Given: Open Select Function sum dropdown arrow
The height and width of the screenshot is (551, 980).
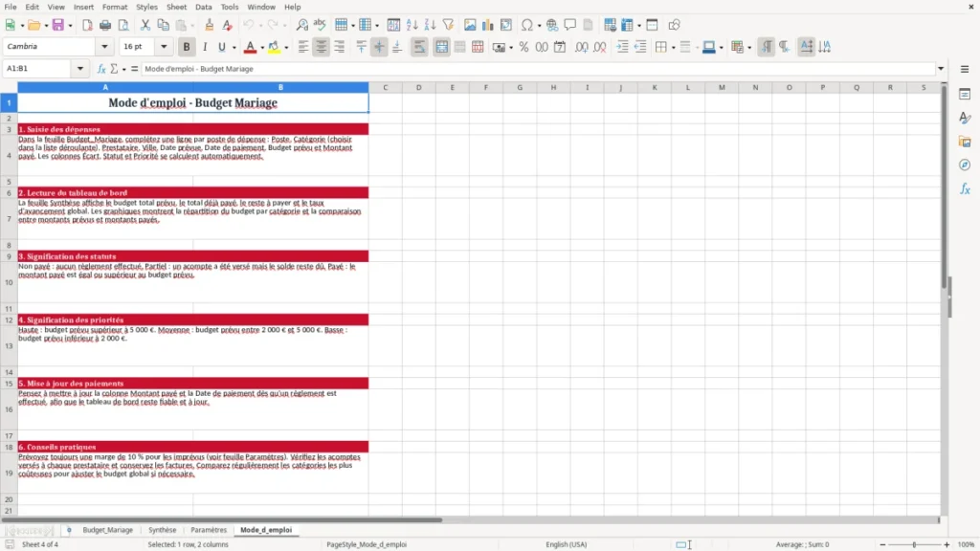Looking at the screenshot, I should 123,69.
